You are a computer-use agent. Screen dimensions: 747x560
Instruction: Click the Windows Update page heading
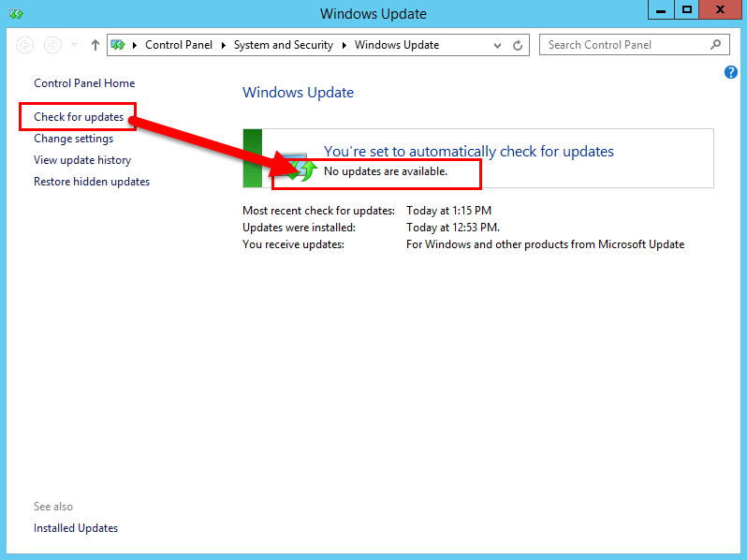(x=299, y=93)
